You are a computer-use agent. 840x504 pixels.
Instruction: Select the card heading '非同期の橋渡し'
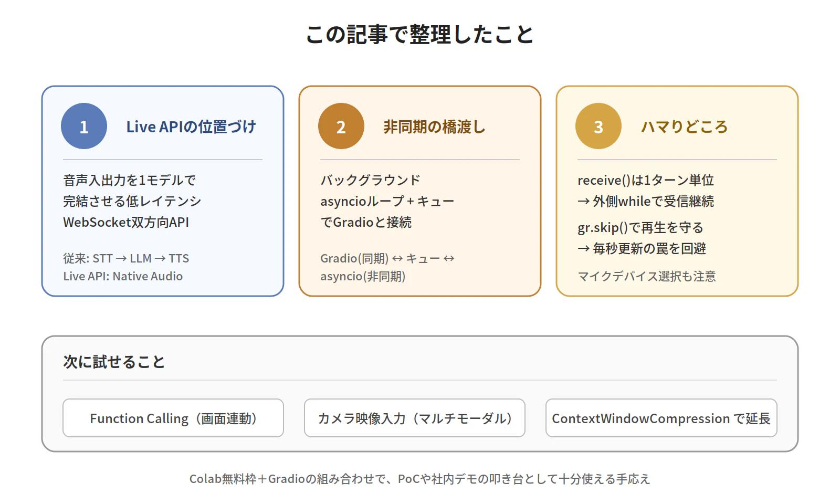click(435, 127)
